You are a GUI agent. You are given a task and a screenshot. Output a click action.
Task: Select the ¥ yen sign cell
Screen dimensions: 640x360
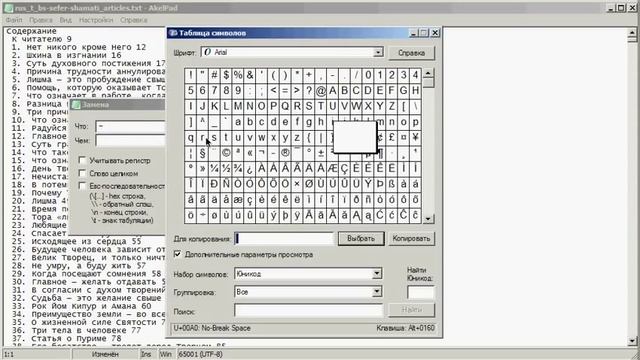click(x=415, y=138)
